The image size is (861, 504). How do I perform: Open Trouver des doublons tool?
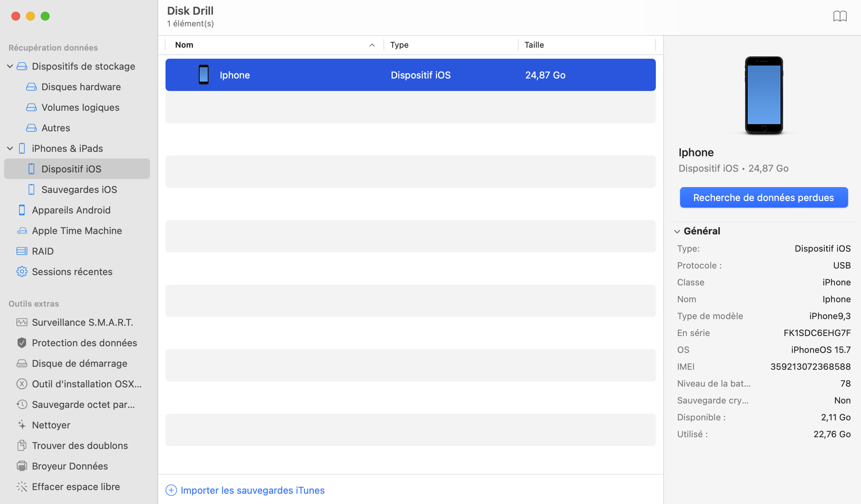80,446
